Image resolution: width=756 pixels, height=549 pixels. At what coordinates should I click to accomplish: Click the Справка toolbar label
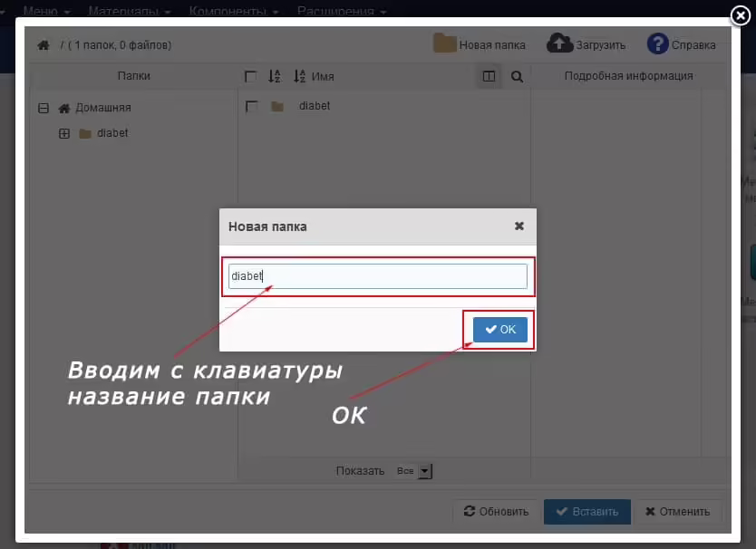click(x=693, y=45)
